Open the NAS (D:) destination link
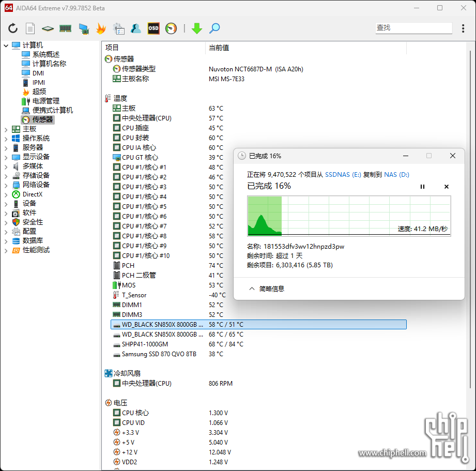 (x=396, y=175)
